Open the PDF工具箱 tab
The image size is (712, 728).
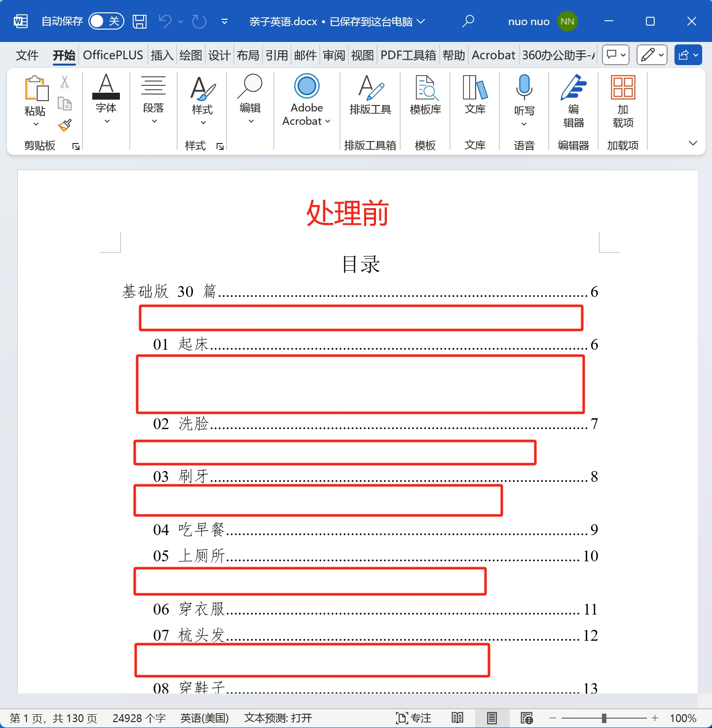click(408, 55)
